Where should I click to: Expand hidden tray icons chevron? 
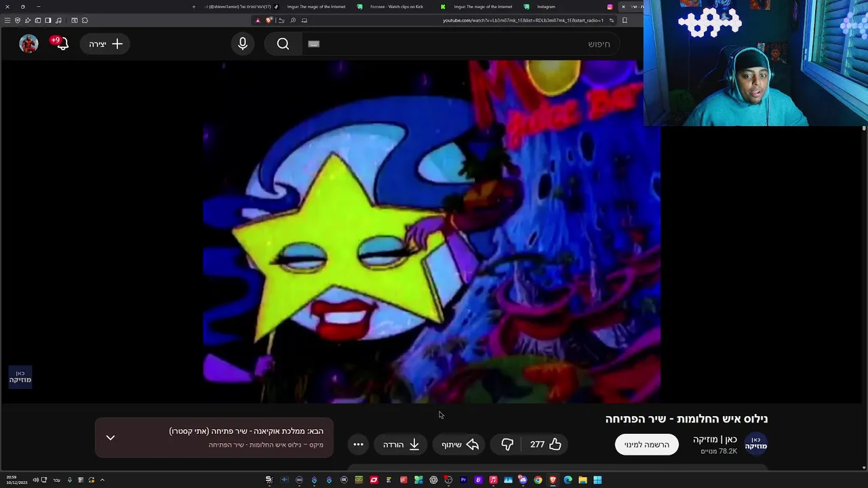tap(102, 480)
